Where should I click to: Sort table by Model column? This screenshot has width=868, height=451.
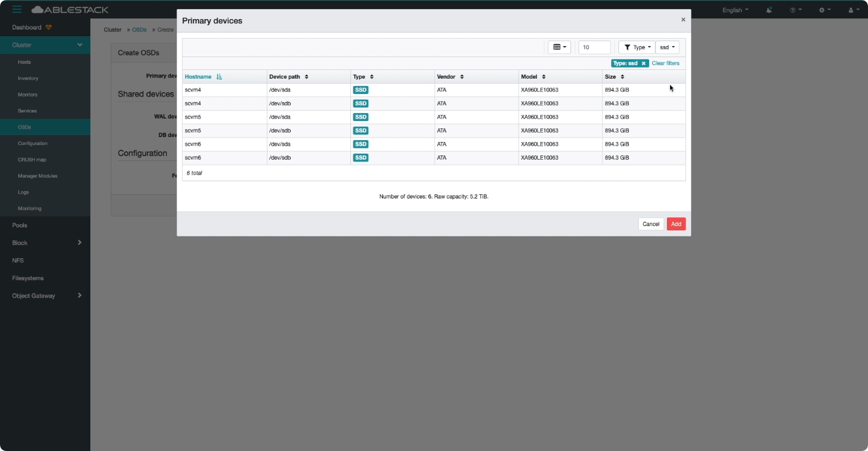coord(560,77)
